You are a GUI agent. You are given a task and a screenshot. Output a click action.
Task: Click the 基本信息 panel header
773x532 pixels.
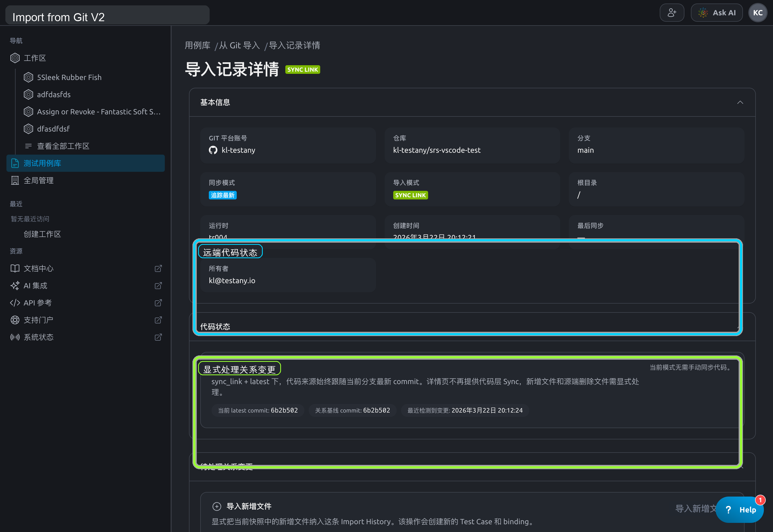click(472, 102)
